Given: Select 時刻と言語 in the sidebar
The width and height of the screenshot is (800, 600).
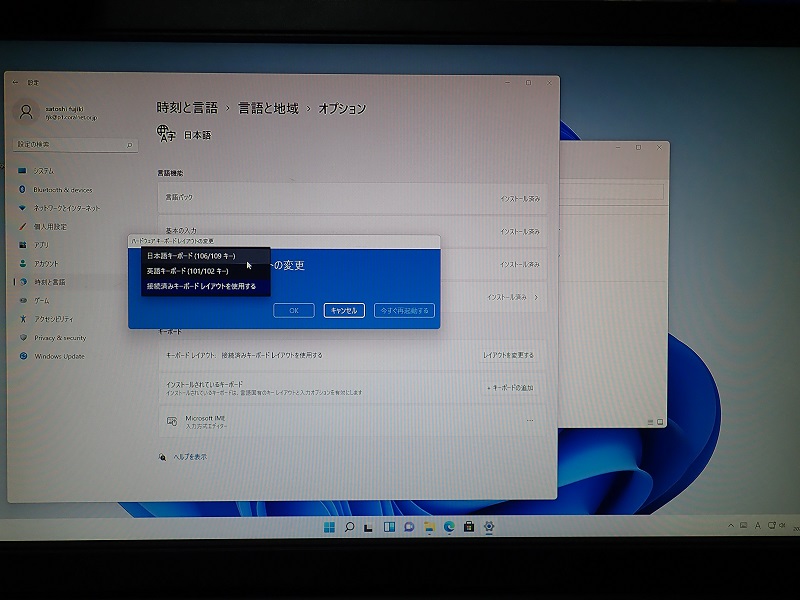Looking at the screenshot, I should pos(49,282).
